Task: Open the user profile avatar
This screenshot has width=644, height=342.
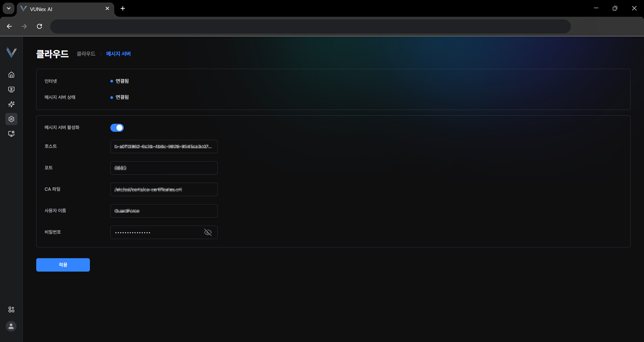Action: pyautogui.click(x=11, y=326)
